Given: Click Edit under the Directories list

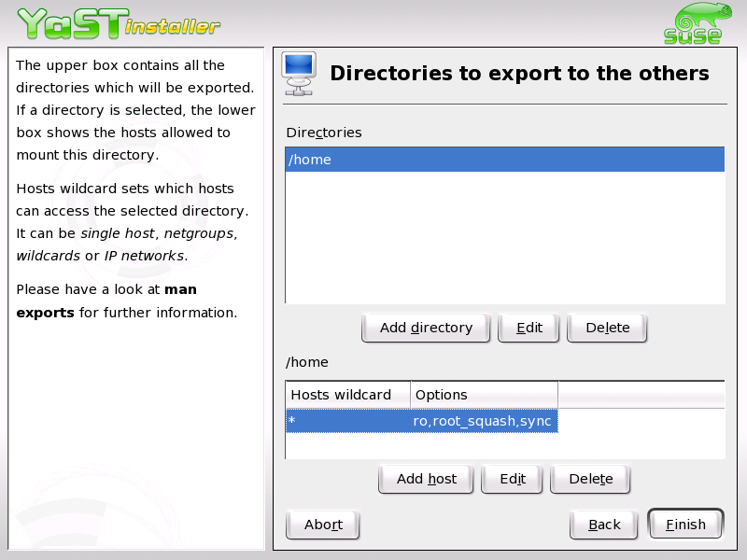Looking at the screenshot, I should point(529,328).
